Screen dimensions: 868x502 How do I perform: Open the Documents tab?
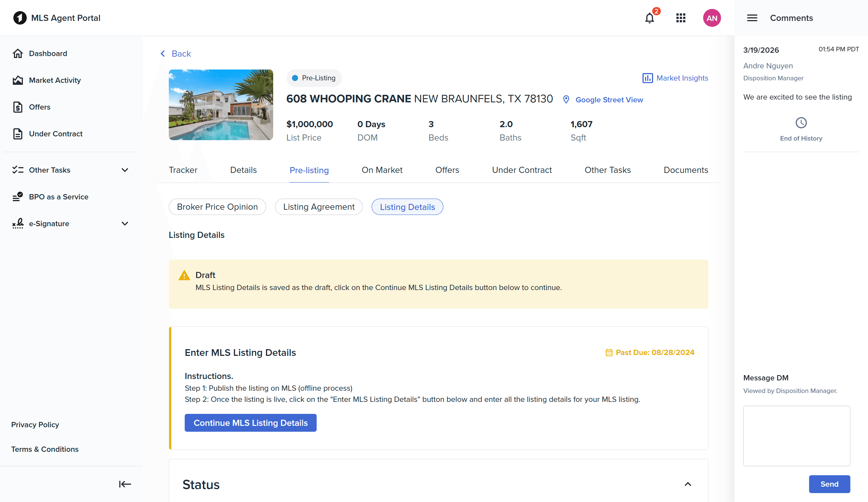[685, 170]
